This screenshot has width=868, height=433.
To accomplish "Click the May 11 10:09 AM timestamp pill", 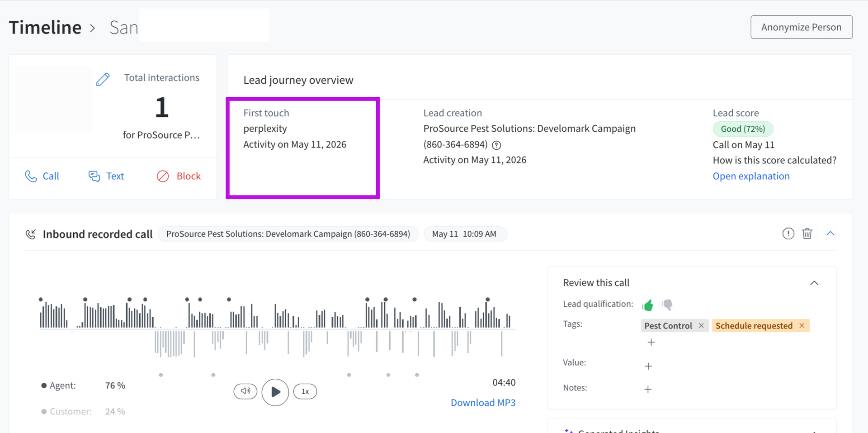I will pyautogui.click(x=464, y=234).
